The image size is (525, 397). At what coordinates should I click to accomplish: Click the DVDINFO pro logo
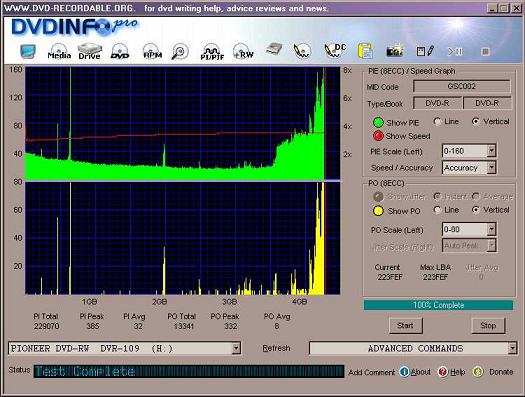click(75, 26)
